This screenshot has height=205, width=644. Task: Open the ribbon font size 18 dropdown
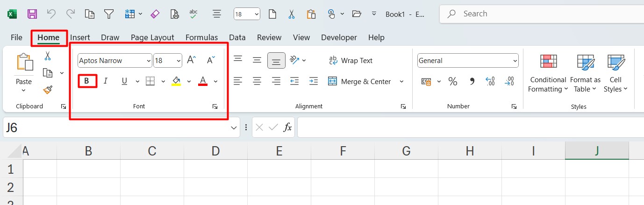coord(179,61)
